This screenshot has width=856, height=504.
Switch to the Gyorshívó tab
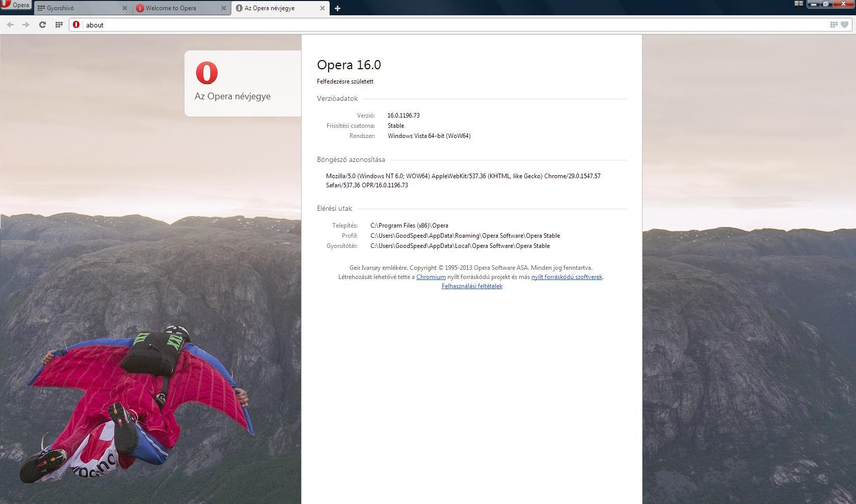tap(83, 8)
